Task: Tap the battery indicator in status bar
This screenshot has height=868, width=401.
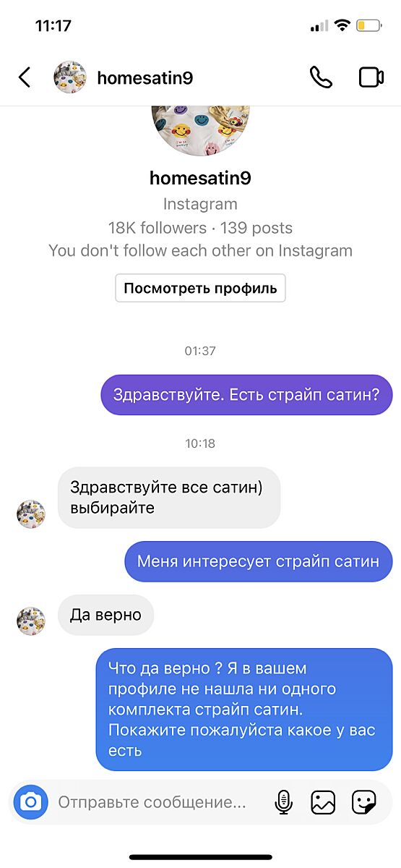Action: click(369, 26)
